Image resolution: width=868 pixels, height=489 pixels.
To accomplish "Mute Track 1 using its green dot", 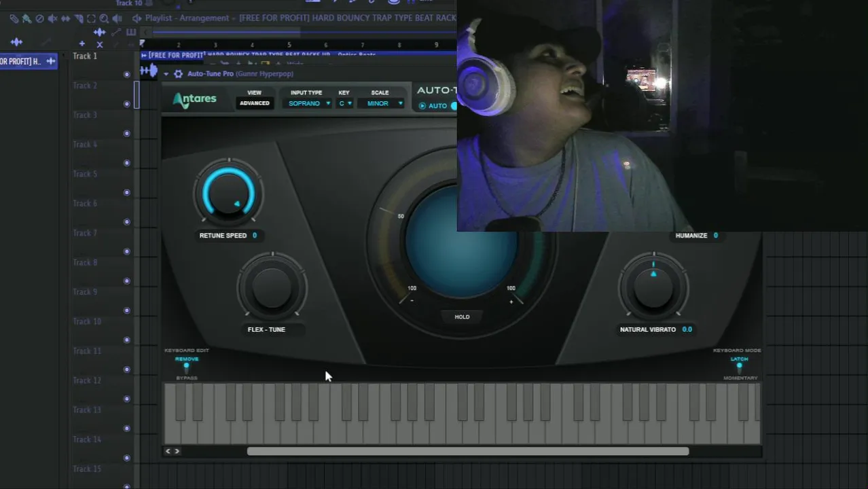I will coord(127,75).
